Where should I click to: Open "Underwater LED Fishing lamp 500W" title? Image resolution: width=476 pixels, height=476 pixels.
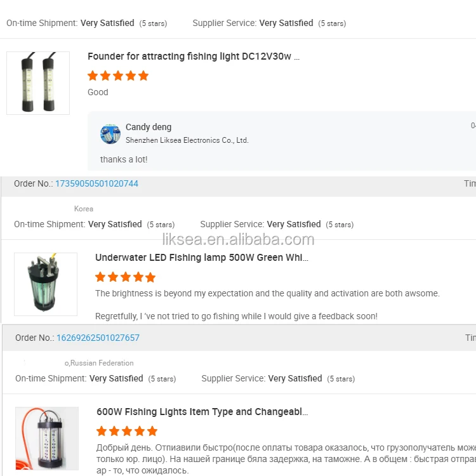point(201,258)
